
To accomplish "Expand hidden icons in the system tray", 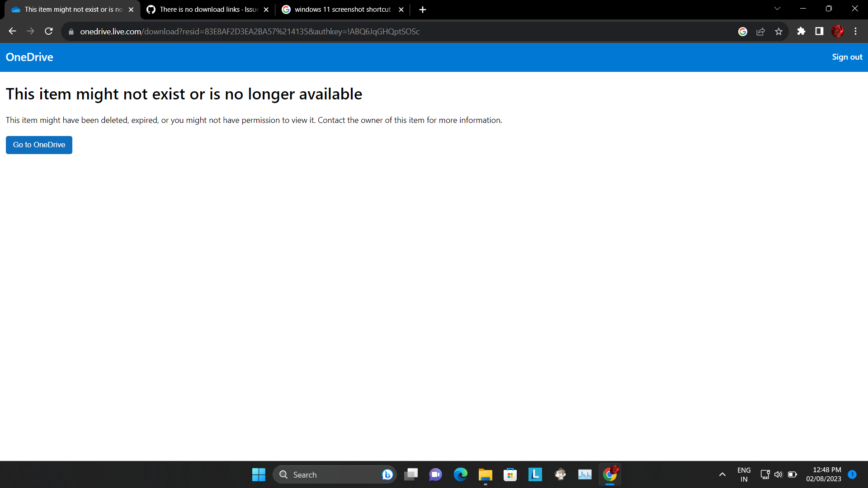I will tap(722, 474).
